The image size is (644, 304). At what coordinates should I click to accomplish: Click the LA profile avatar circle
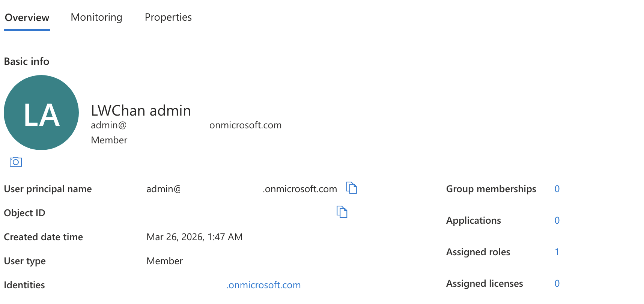pos(41,113)
